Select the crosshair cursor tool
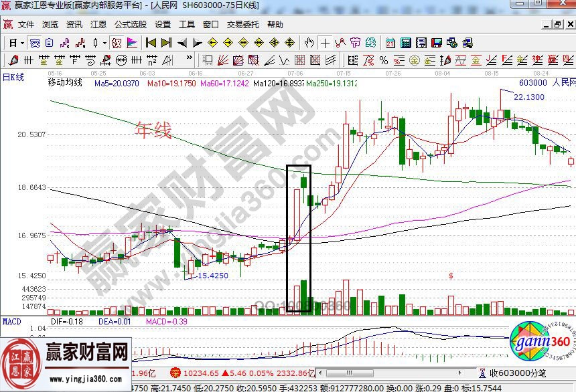 (325, 42)
